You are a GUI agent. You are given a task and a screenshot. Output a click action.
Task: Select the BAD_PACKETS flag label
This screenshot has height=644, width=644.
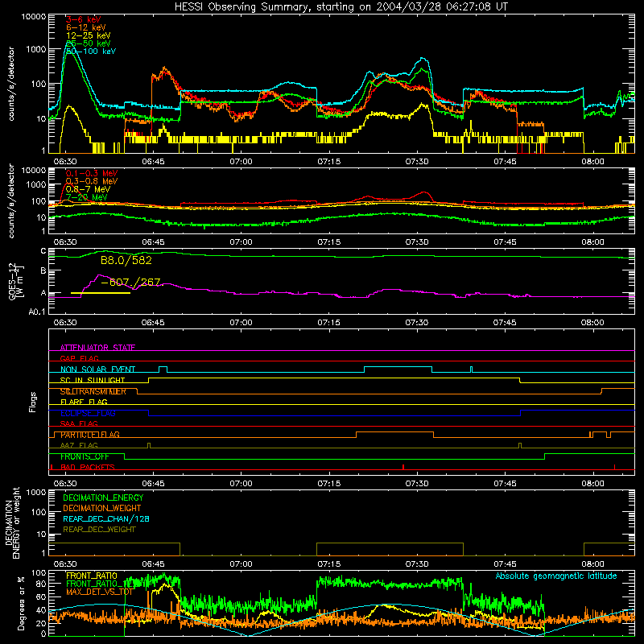(x=88, y=467)
